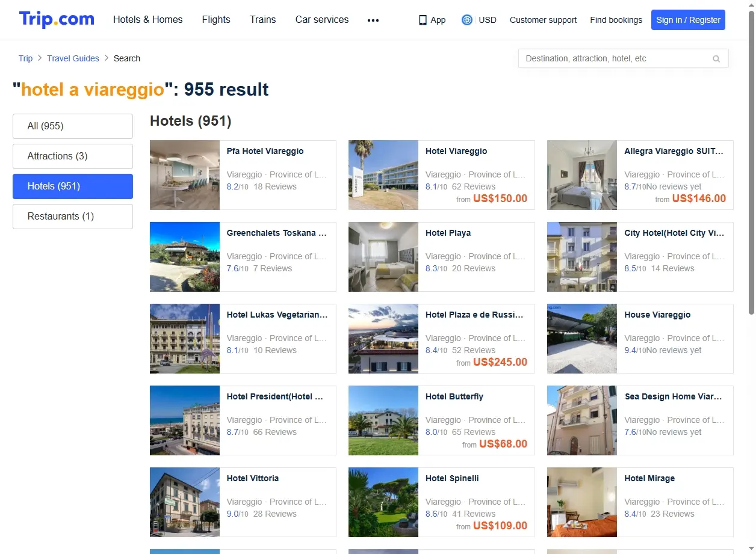The width and height of the screenshot is (756, 554).
Task: Go to the Travel Guides breadcrumb
Action: 73,58
